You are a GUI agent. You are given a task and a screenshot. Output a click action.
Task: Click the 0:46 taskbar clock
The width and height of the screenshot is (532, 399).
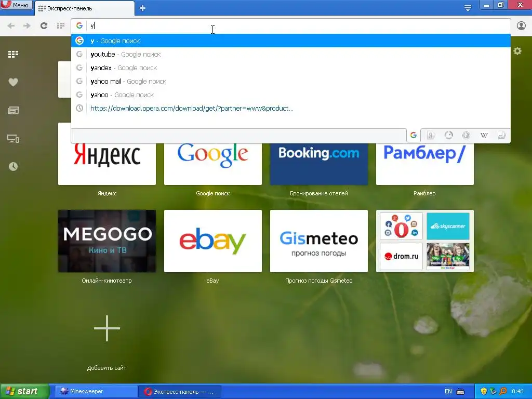pos(518,391)
